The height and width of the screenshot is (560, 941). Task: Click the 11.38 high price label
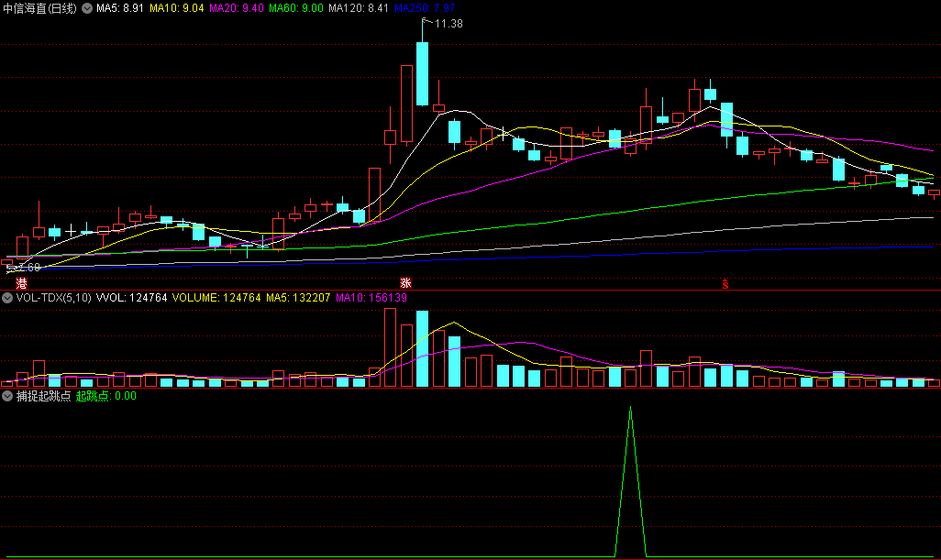click(448, 24)
